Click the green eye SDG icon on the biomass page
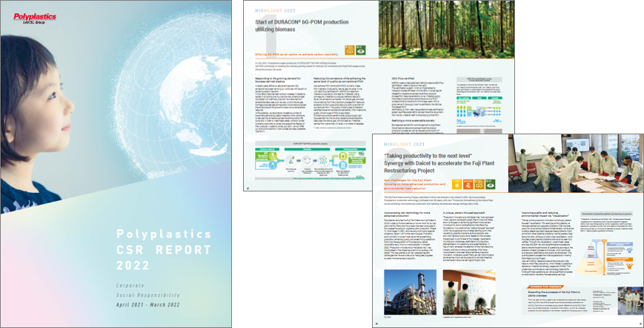The height and width of the screenshot is (328, 644). [361, 50]
